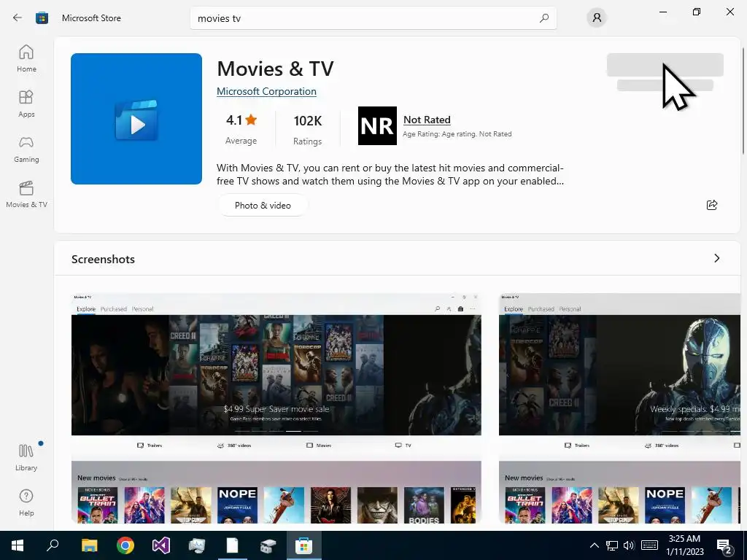Click the Screenshots section heading
Viewport: 747px width, 560px height.
click(x=103, y=259)
